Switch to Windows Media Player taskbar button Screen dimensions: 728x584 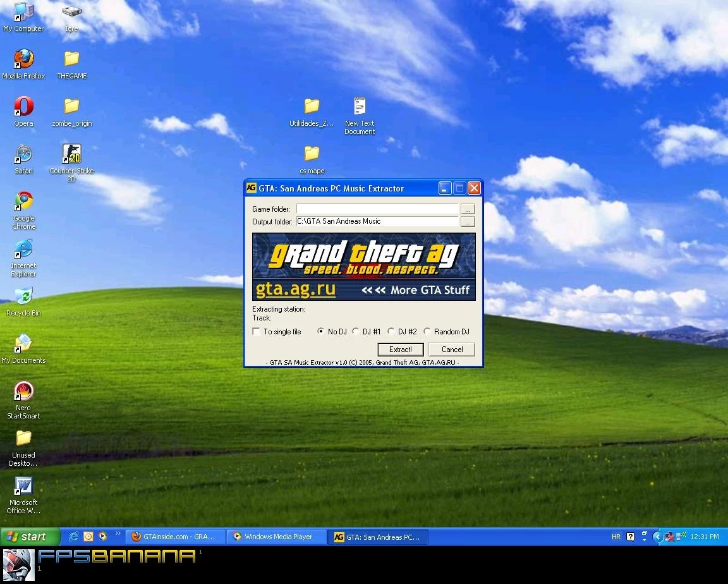(277, 537)
